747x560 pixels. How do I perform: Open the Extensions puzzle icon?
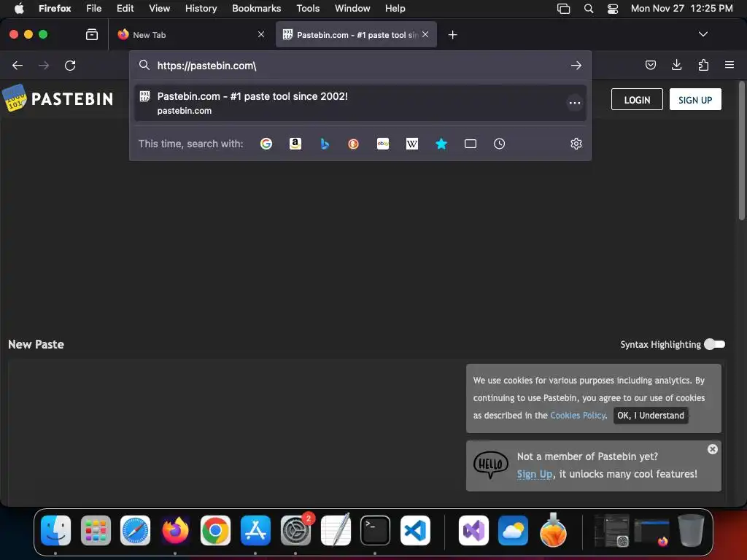(703, 65)
